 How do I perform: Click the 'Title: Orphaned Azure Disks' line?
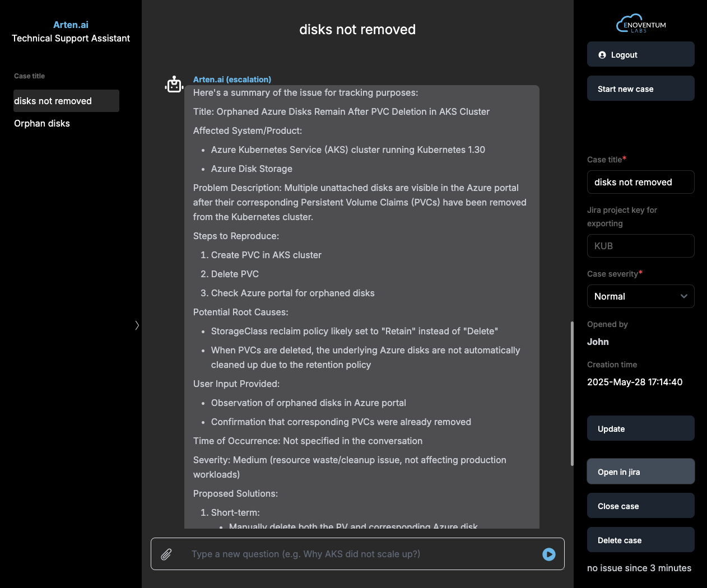click(341, 111)
